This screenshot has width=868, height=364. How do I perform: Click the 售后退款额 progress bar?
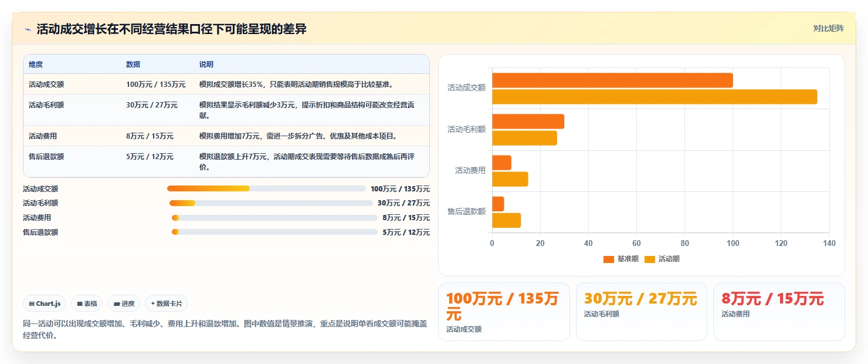(274, 232)
